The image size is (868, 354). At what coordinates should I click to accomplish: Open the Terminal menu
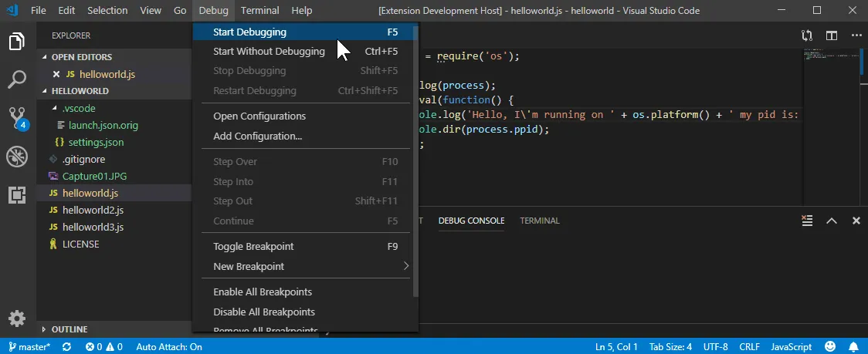(x=259, y=11)
